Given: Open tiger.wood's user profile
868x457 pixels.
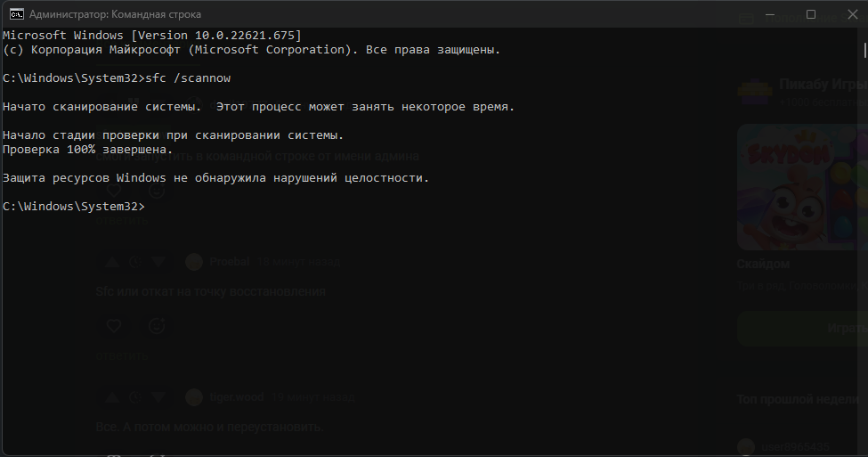Looking at the screenshot, I should coord(235,397).
